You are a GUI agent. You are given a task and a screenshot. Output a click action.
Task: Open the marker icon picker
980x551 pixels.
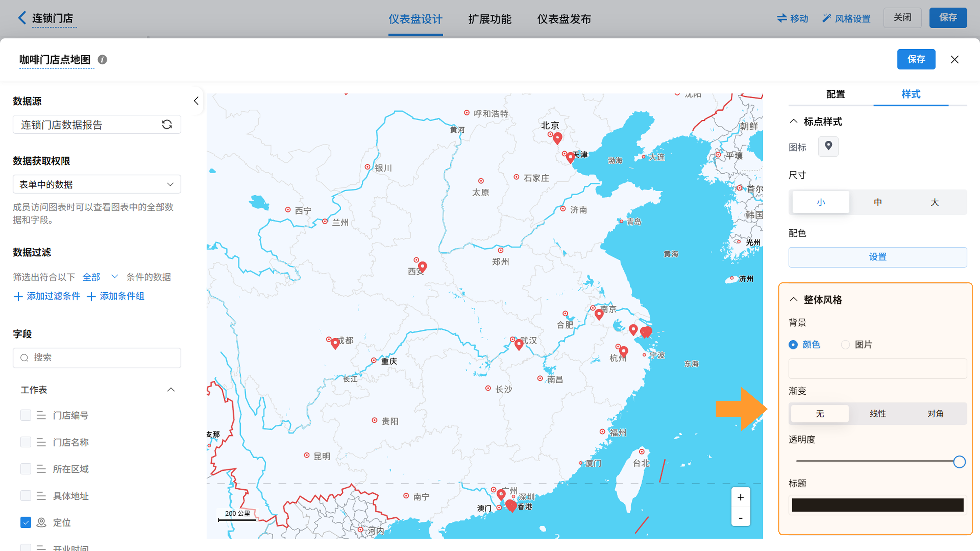point(828,146)
